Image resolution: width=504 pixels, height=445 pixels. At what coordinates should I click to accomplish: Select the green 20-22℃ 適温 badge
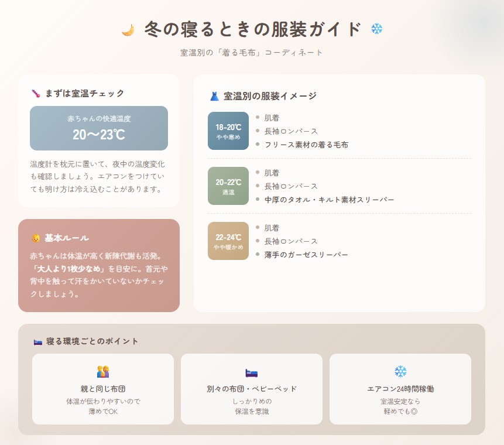tap(228, 186)
